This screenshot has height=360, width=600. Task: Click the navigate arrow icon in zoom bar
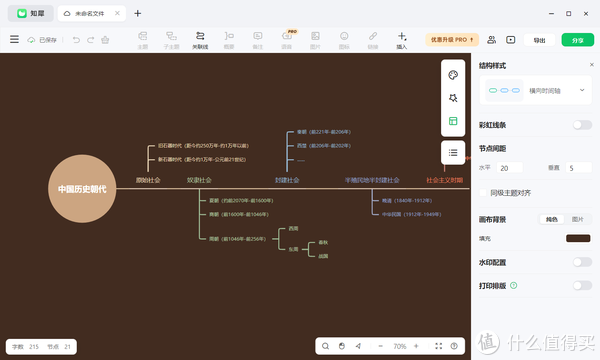358,346
